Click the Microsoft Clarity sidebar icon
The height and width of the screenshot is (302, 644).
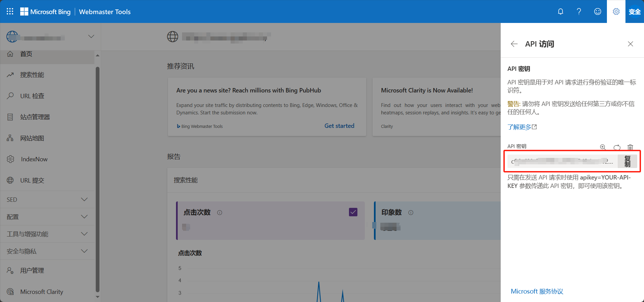(10, 292)
